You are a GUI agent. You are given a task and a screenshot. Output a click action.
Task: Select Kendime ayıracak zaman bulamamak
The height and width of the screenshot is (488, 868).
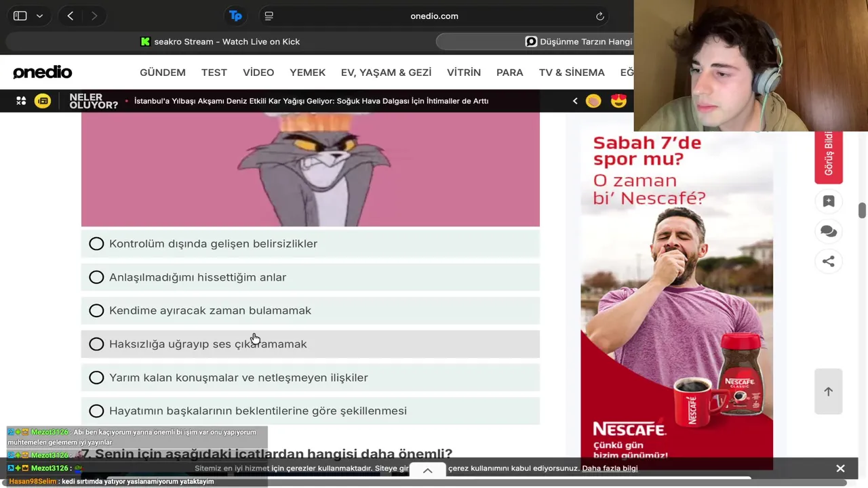tap(311, 310)
